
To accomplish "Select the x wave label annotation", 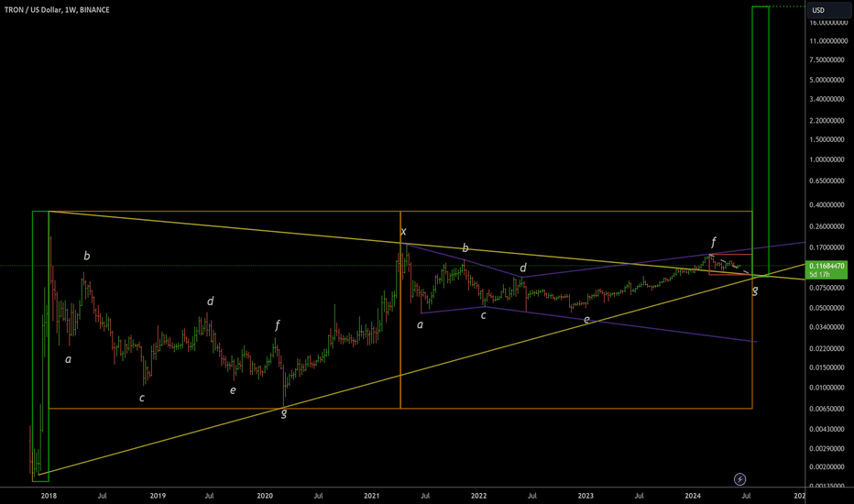I will [x=403, y=232].
